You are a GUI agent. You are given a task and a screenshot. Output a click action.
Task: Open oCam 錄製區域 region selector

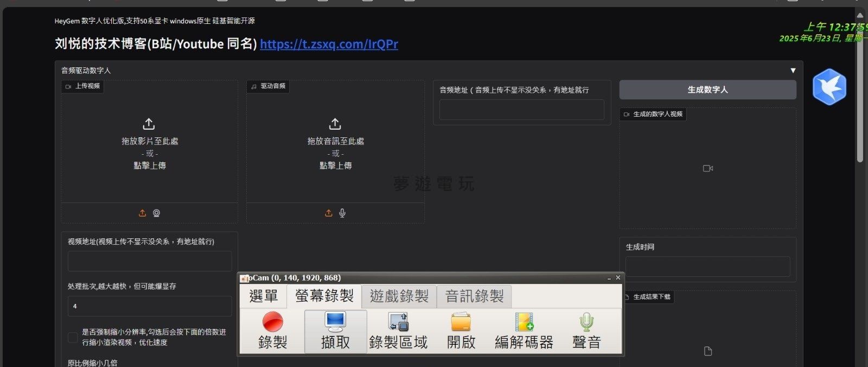coord(398,331)
